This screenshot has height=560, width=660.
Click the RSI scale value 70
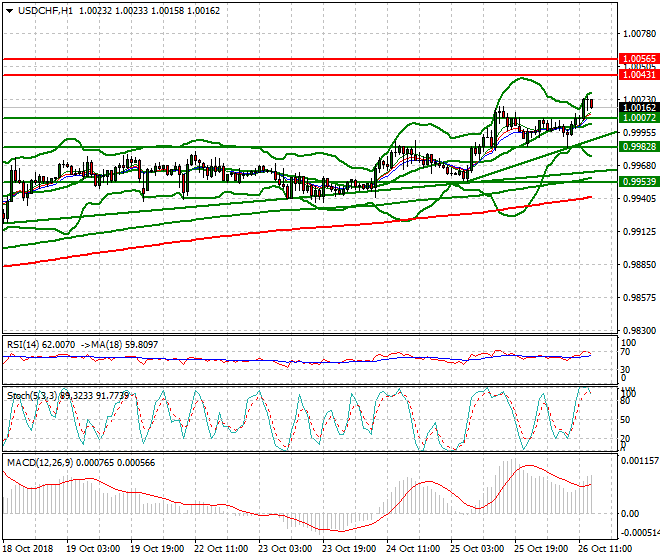[x=625, y=352]
